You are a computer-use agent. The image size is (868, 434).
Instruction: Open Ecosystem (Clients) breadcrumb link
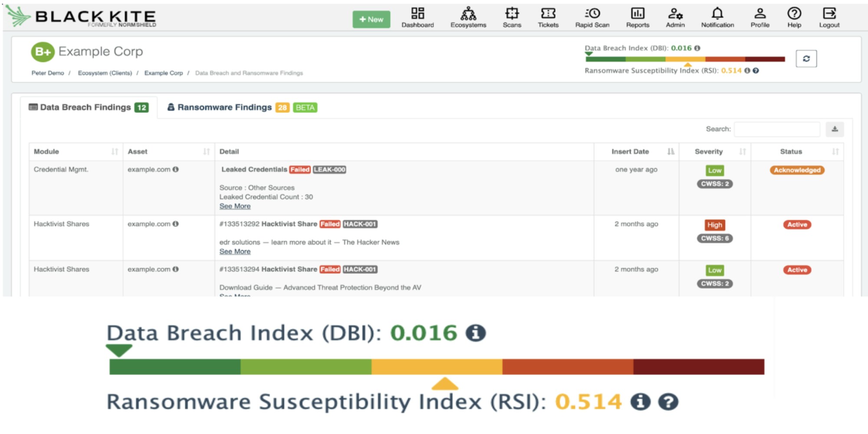coord(105,73)
